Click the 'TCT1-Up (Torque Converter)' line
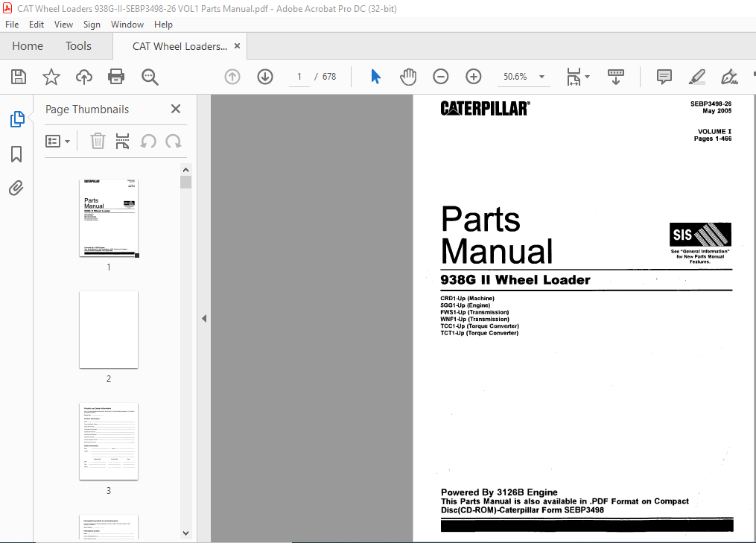 coord(479,333)
